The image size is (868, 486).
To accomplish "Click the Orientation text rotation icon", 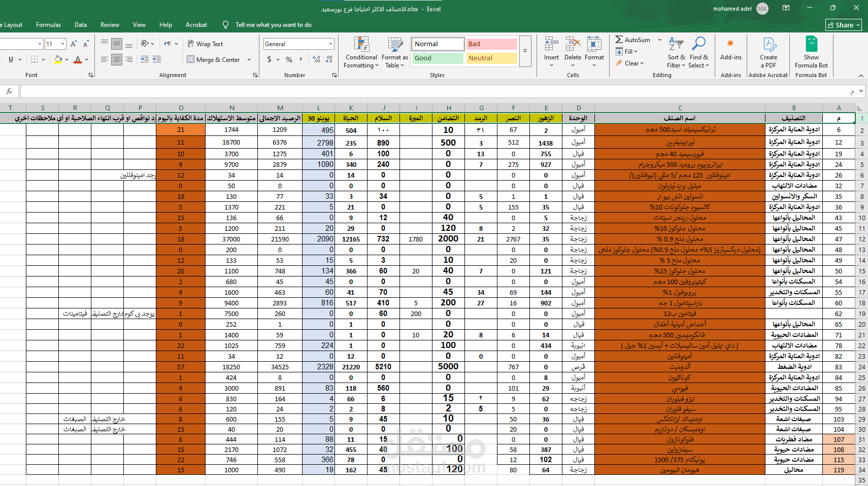I will (x=145, y=44).
